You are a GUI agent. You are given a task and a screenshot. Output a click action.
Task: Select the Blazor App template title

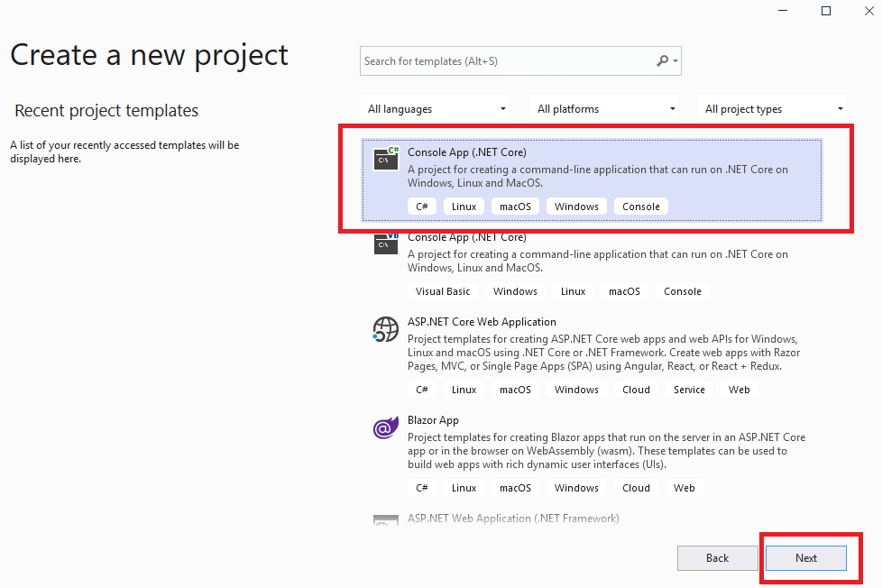point(433,420)
